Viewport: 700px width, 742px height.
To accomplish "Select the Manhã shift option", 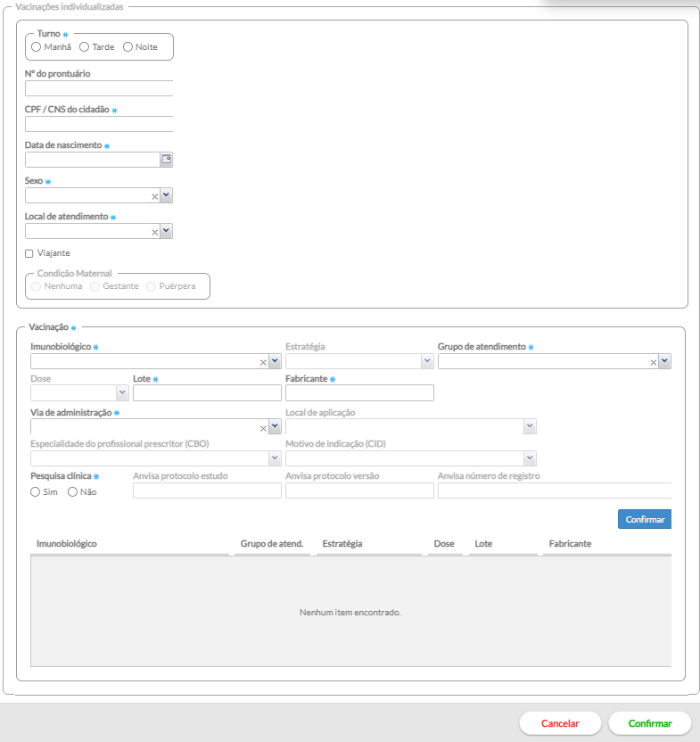I will click(37, 46).
